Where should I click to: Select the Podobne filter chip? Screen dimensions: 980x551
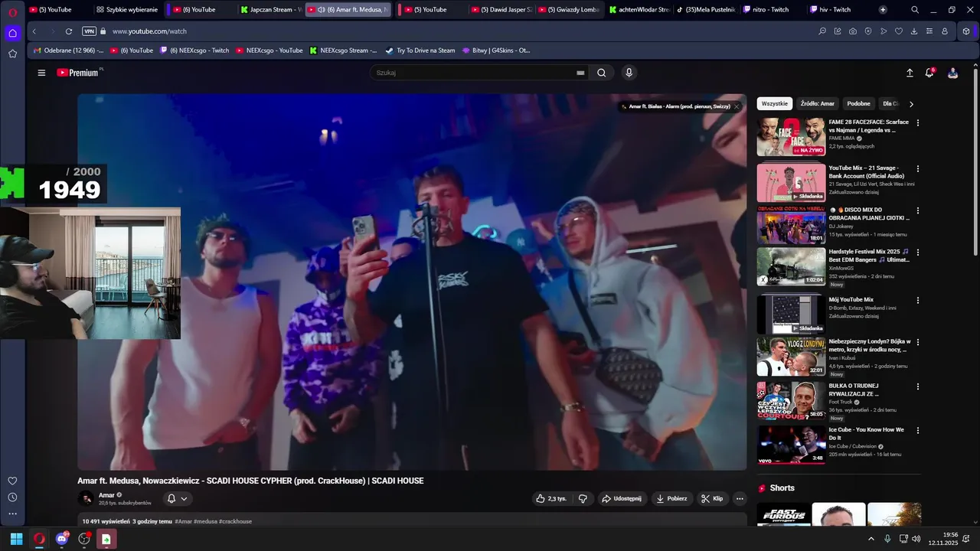pyautogui.click(x=859, y=103)
